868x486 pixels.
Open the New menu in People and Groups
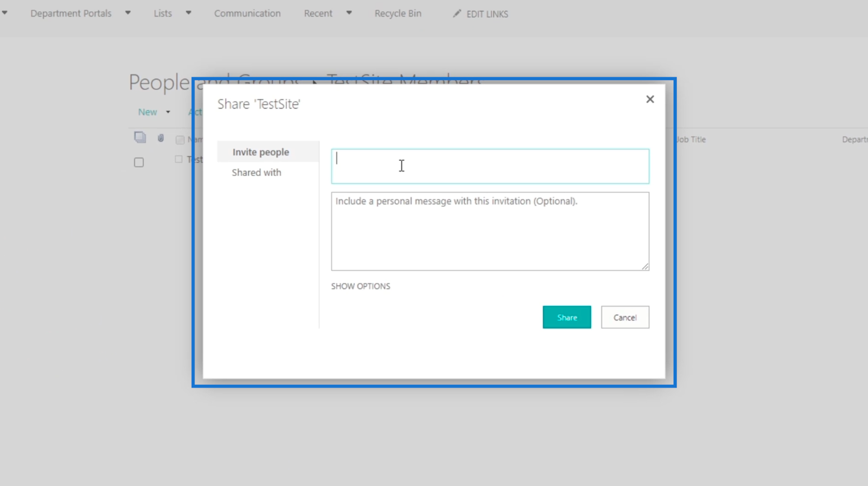click(x=148, y=112)
